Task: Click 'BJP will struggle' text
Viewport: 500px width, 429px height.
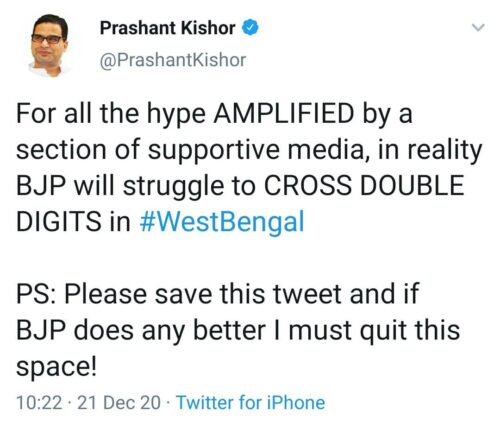Action: click(x=120, y=187)
